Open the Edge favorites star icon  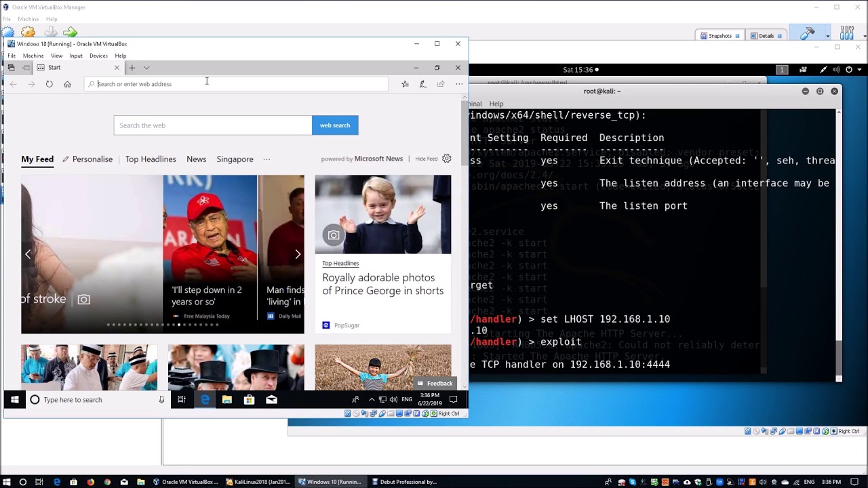(405, 84)
